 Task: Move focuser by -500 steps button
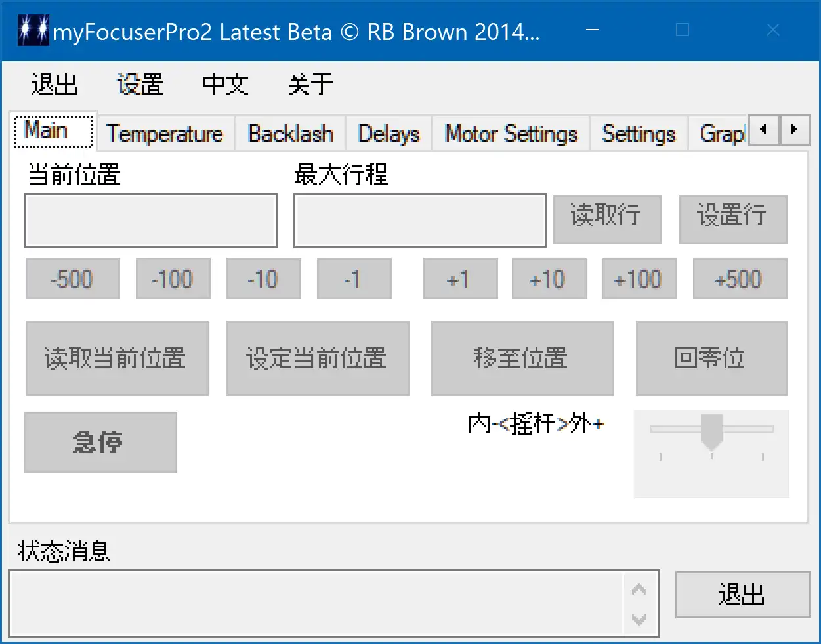(x=73, y=279)
